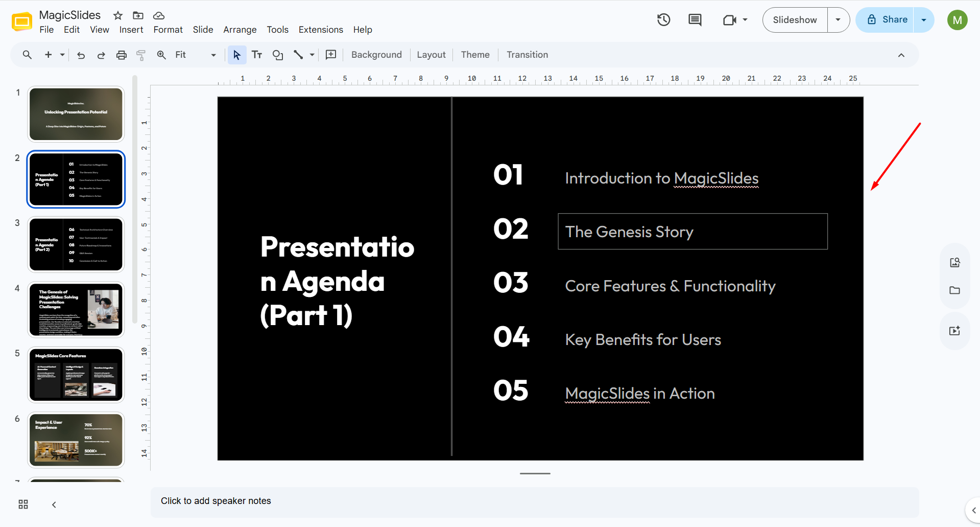This screenshot has height=527, width=980.
Task: Open the Slide menu
Action: (x=203, y=30)
